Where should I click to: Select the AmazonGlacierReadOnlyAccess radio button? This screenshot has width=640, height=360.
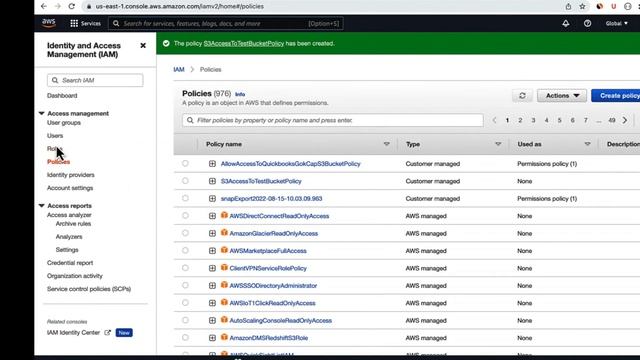coord(185,233)
